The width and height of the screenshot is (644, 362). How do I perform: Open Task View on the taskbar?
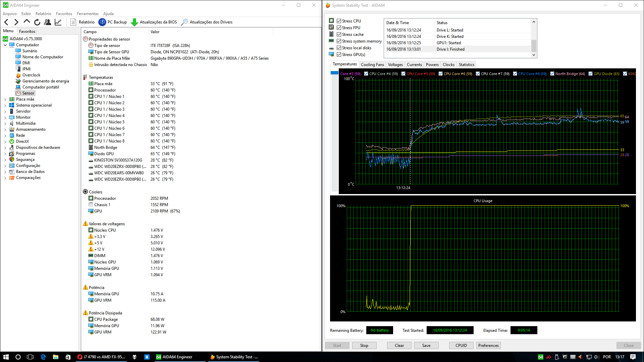point(30,357)
